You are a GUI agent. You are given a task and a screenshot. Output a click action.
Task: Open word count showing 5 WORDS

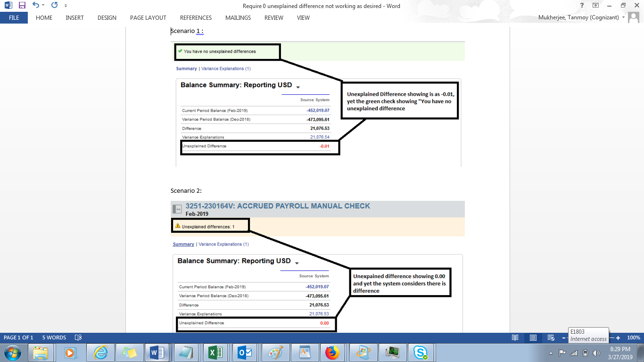pyautogui.click(x=54, y=337)
